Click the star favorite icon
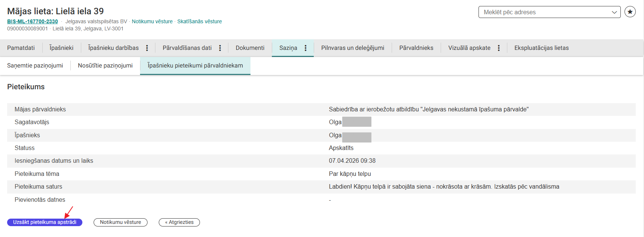 click(630, 12)
